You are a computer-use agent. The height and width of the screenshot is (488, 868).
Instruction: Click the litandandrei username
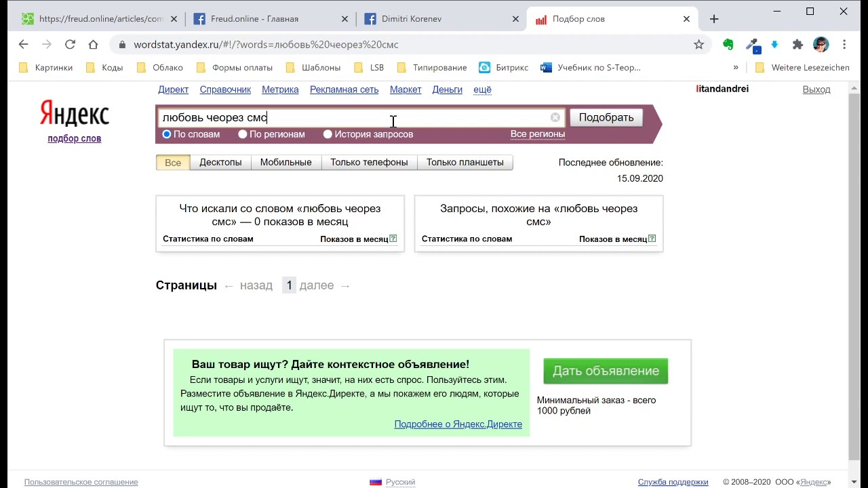pyautogui.click(x=722, y=89)
